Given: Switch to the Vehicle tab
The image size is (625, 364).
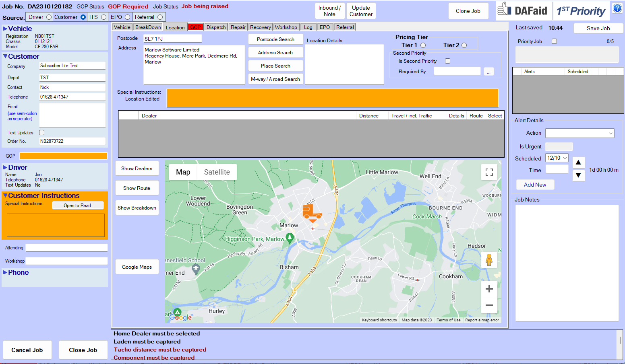Looking at the screenshot, I should [122, 27].
